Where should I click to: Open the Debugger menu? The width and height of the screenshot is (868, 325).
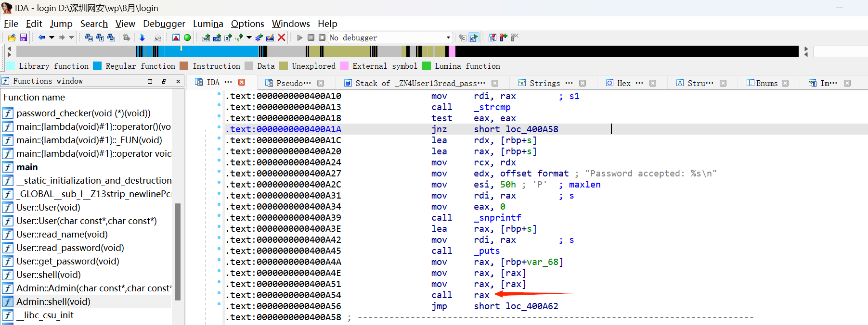point(164,24)
